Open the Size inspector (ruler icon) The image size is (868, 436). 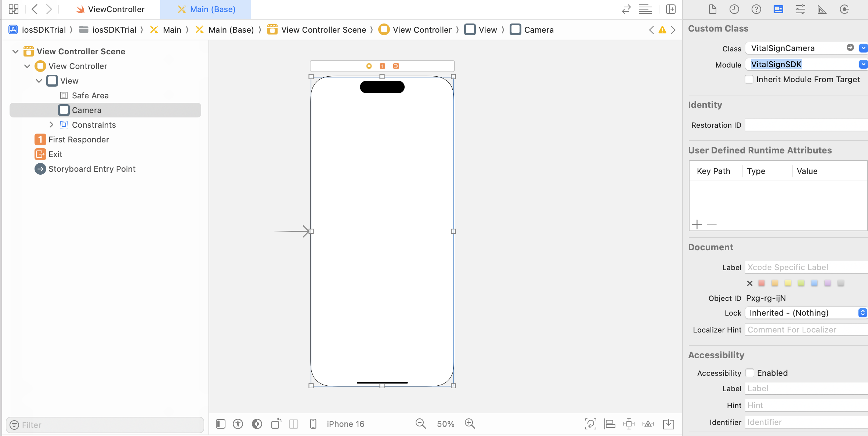[822, 9]
